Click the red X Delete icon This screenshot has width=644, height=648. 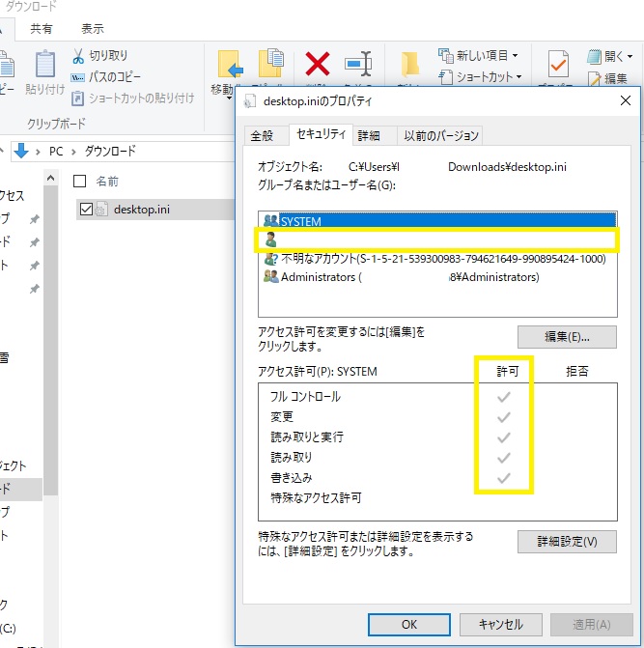(x=318, y=65)
